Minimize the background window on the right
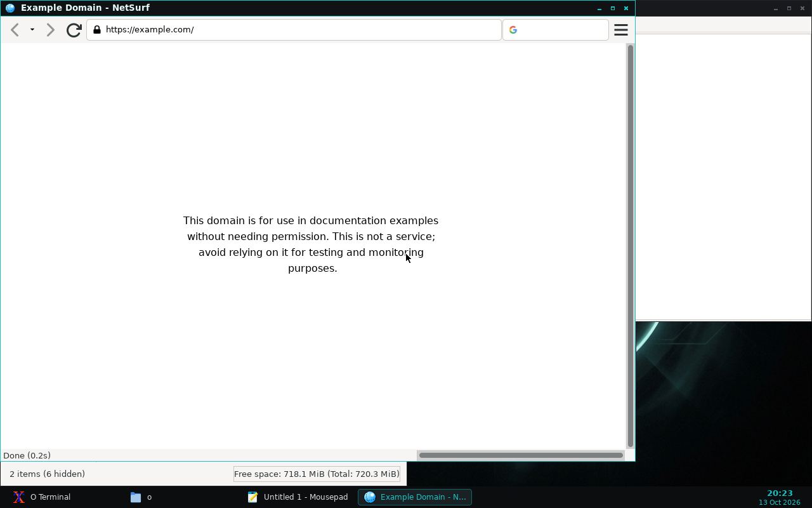 tap(776, 8)
